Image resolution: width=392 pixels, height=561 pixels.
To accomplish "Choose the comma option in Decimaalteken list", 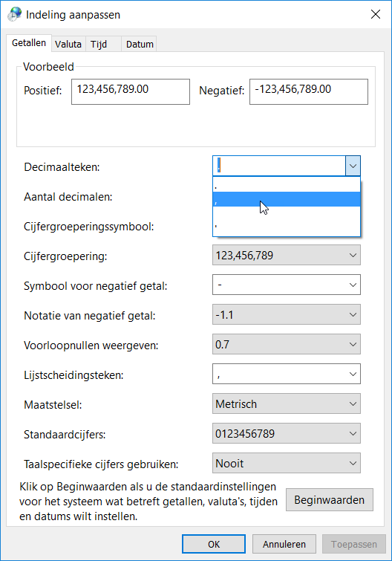I will tap(287, 199).
